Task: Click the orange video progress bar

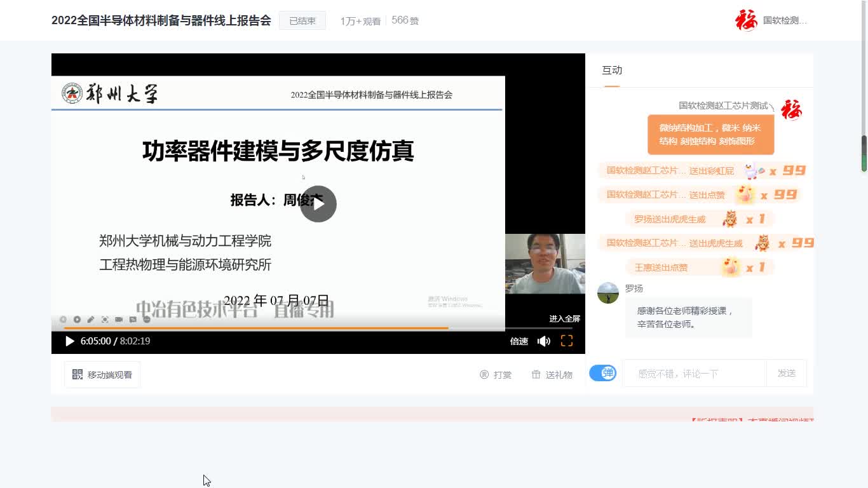Action: click(254, 327)
